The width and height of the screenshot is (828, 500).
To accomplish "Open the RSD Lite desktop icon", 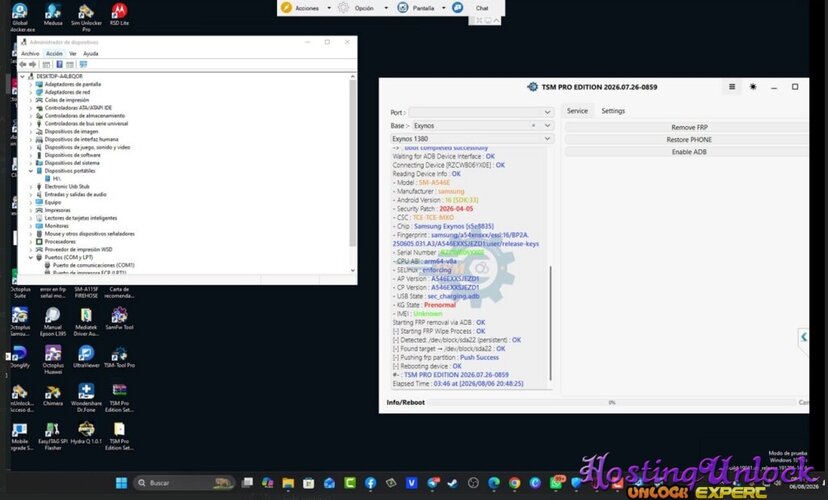I will [119, 15].
